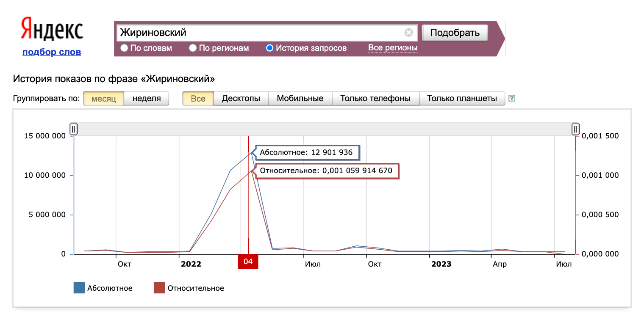
Task: Click the range scrollbar track above the chart
Action: 325,129
